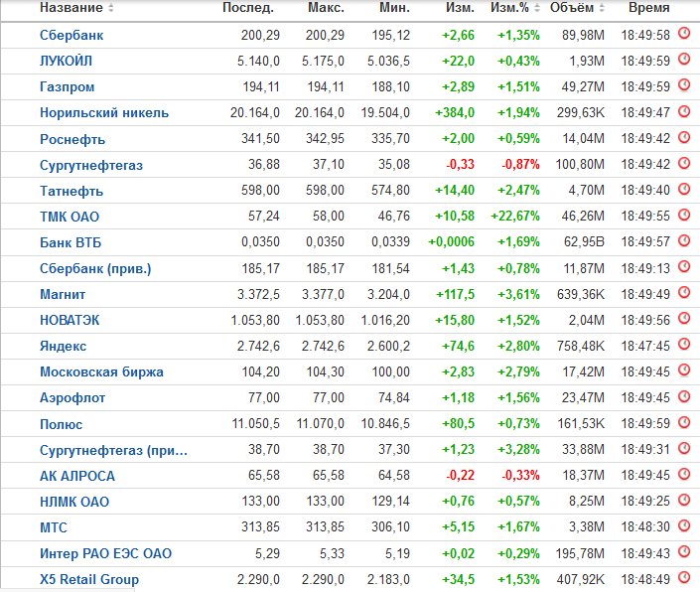
Task: Open the Сбербанк stock link
Action: [x=71, y=35]
